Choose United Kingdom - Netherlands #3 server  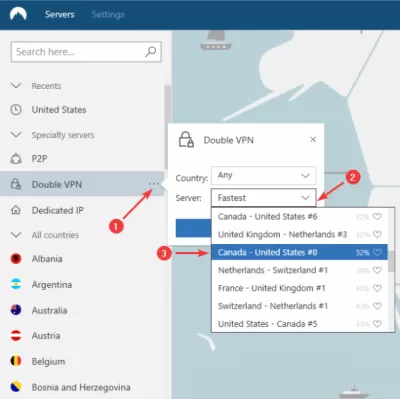point(299,235)
